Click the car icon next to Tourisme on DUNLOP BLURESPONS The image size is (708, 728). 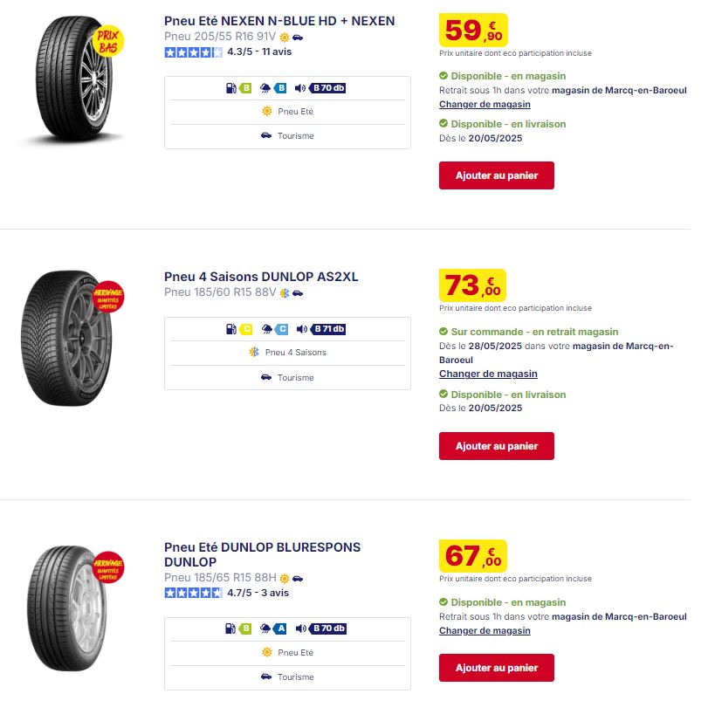(266, 676)
